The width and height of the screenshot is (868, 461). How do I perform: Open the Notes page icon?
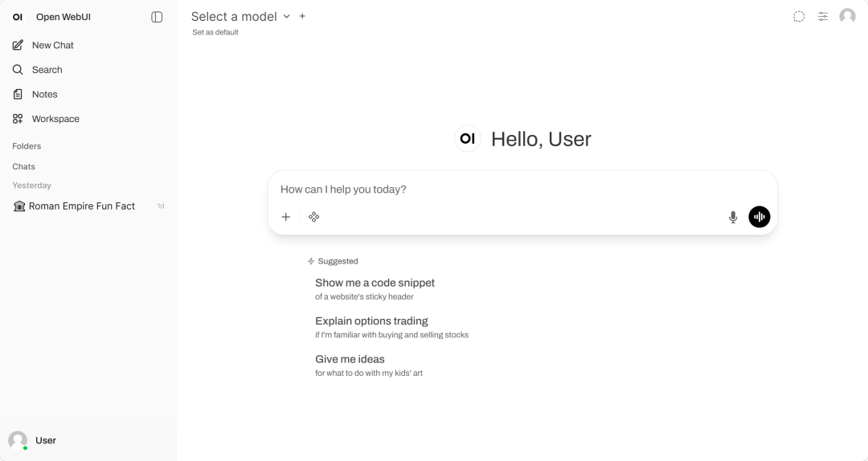[18, 94]
